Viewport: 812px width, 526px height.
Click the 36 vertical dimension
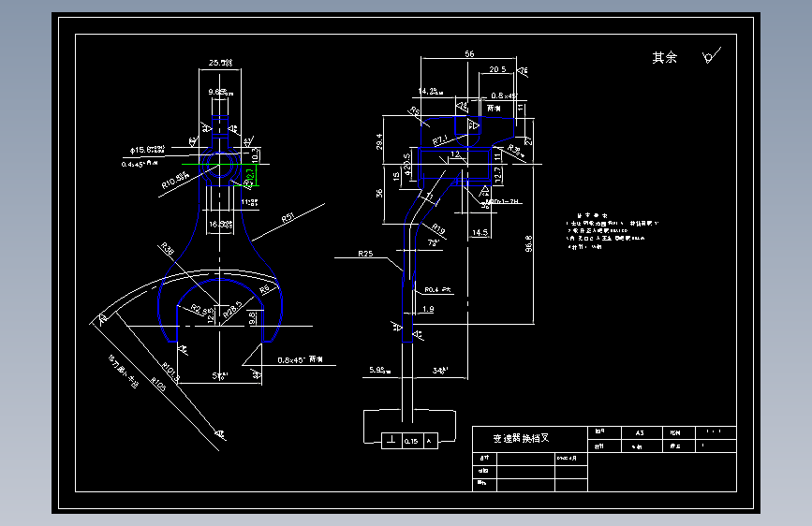click(x=379, y=193)
